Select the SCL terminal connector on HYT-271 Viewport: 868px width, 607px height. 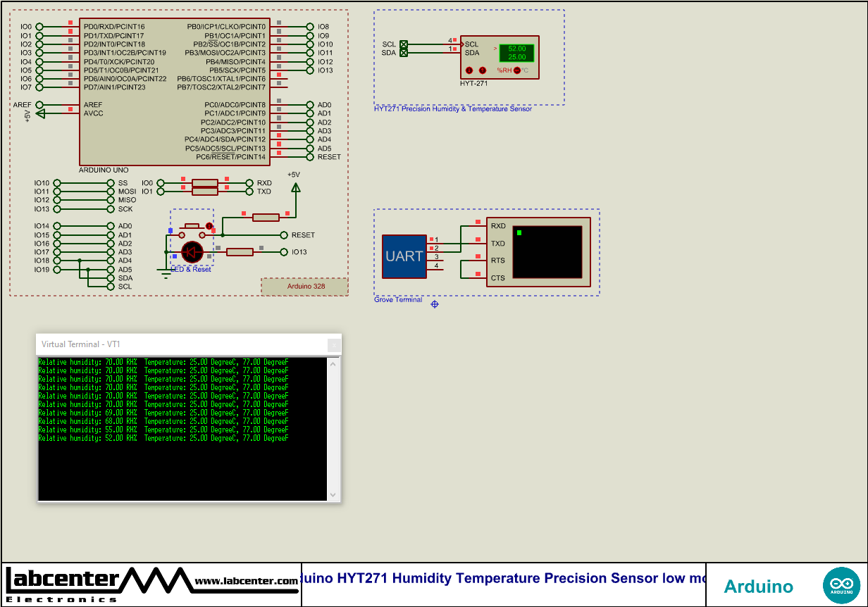(404, 44)
